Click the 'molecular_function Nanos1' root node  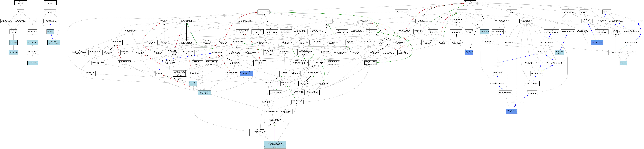click(x=21, y=3)
